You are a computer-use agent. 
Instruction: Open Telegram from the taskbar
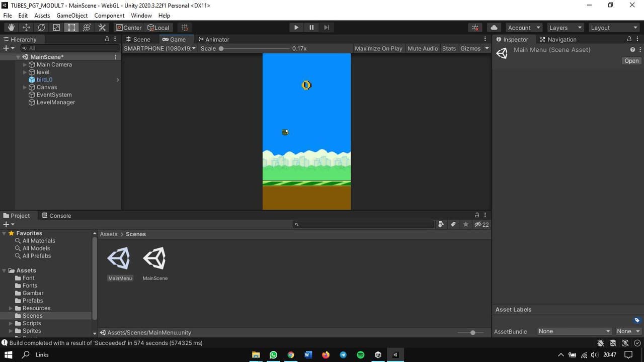(x=343, y=354)
